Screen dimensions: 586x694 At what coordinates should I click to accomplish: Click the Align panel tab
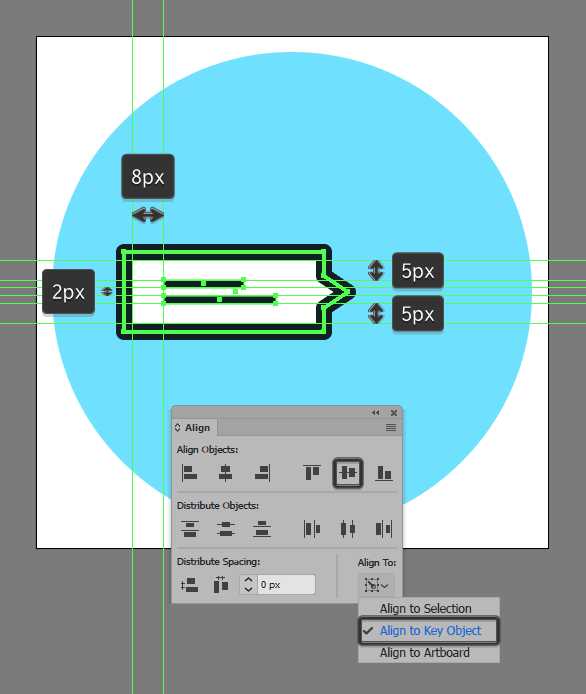pyautogui.click(x=197, y=428)
